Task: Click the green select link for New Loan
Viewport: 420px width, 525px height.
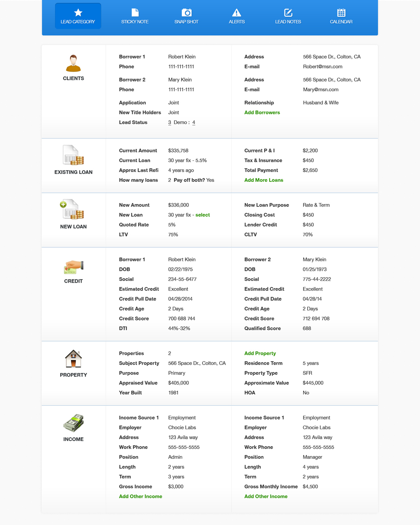Action: (x=202, y=215)
